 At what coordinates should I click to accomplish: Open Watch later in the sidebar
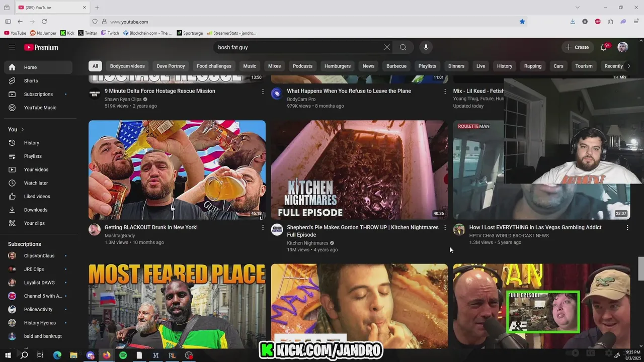[x=38, y=183]
